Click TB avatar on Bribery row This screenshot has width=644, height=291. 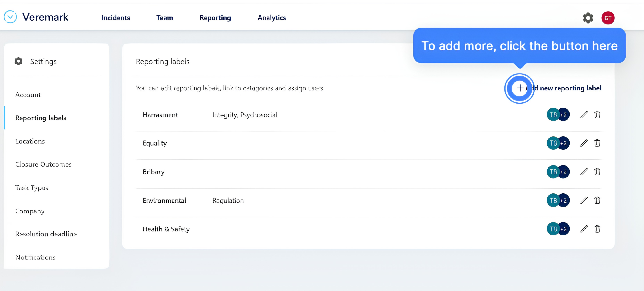553,172
